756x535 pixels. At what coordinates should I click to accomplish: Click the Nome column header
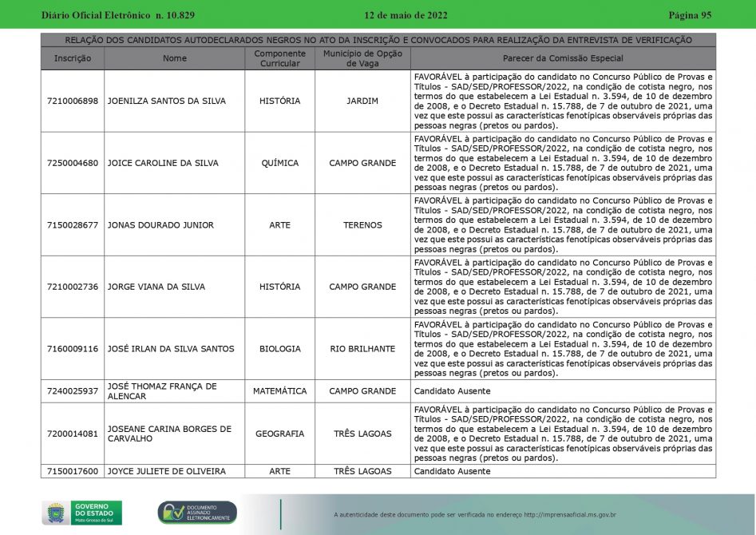[x=174, y=58]
